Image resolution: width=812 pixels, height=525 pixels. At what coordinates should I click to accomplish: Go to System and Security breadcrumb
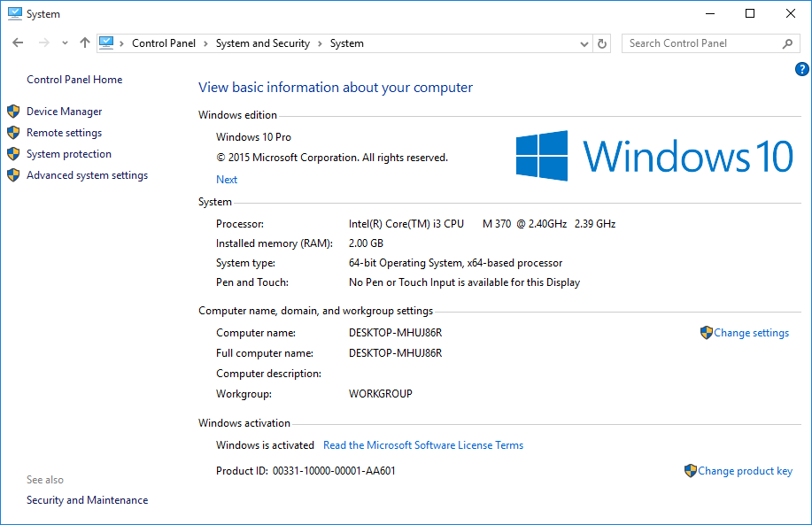tap(263, 43)
